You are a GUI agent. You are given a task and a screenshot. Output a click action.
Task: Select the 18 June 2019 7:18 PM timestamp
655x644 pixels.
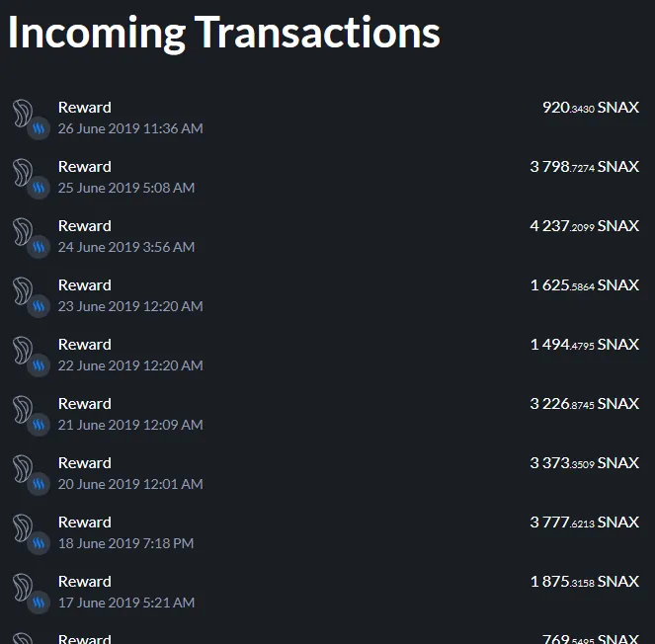(125, 543)
